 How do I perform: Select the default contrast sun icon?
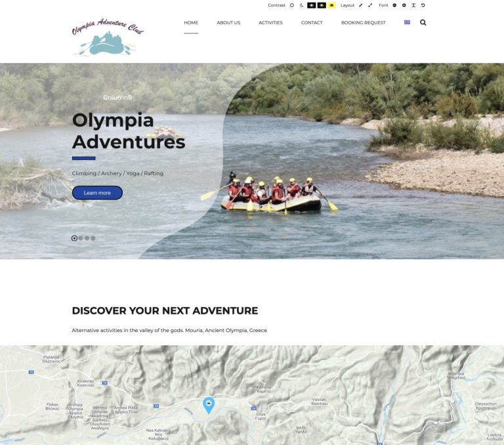[292, 5]
